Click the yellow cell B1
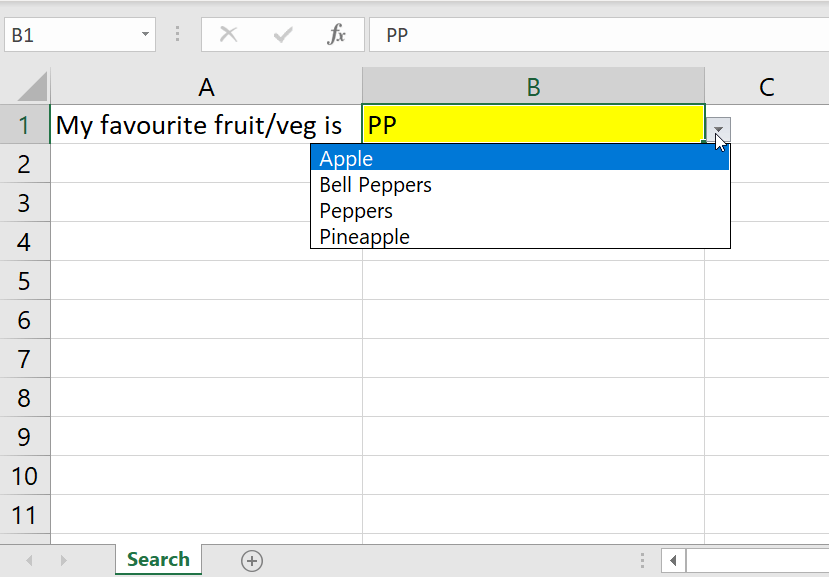 tap(533, 125)
